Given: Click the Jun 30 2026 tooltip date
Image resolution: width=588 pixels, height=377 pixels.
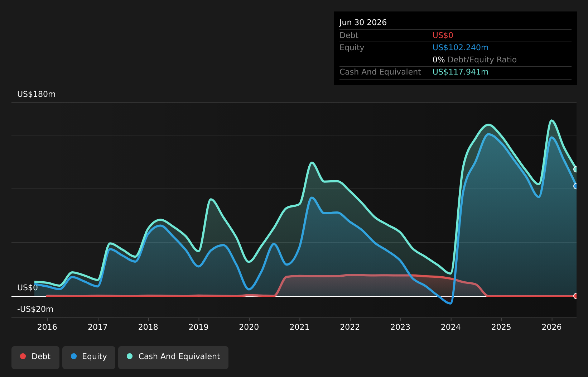Looking at the screenshot, I should tap(363, 23).
